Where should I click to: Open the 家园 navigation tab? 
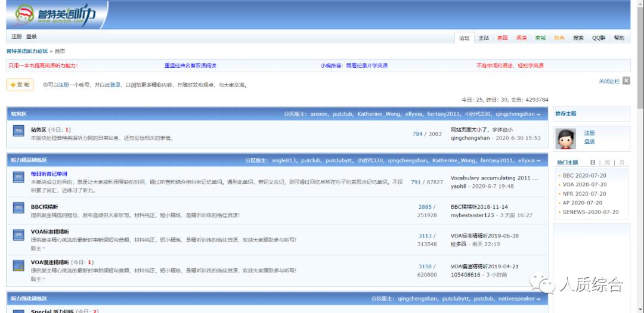coord(502,38)
